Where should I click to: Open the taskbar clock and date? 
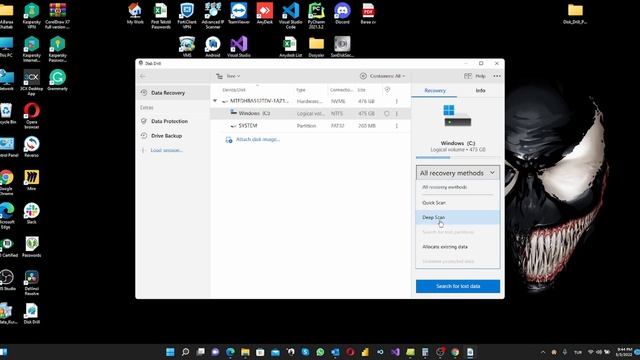point(624,352)
